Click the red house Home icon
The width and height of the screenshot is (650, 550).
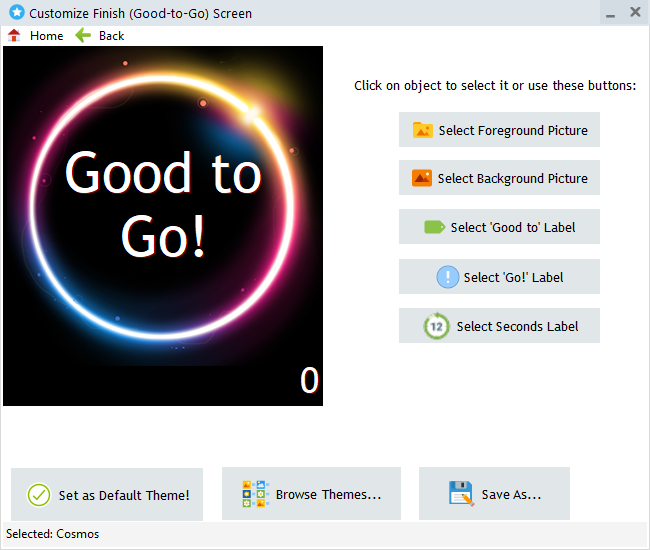14,35
